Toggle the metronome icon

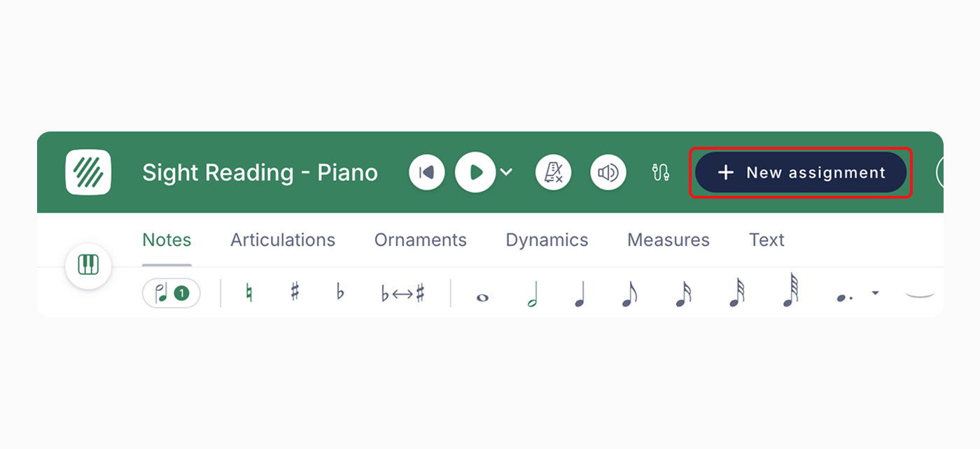click(x=553, y=172)
